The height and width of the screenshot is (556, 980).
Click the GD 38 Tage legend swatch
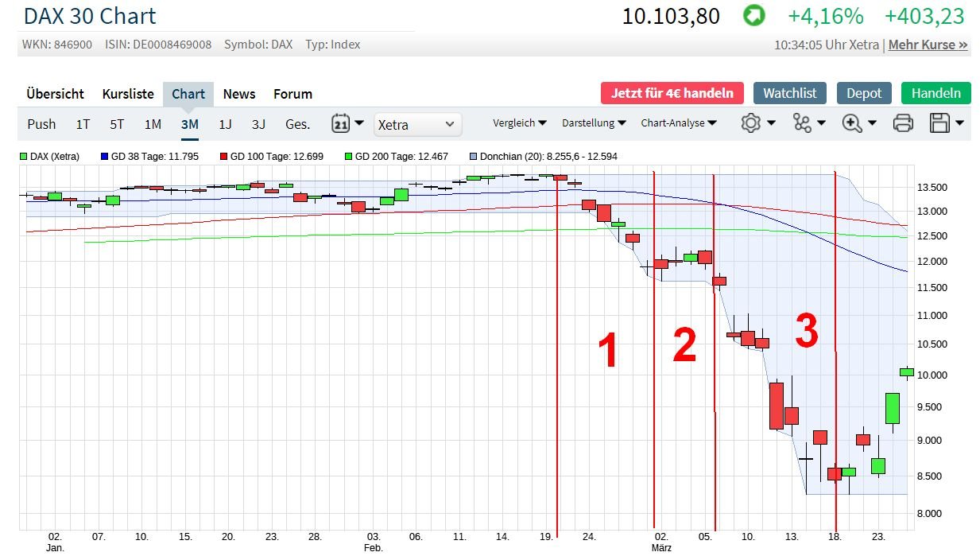[105, 157]
